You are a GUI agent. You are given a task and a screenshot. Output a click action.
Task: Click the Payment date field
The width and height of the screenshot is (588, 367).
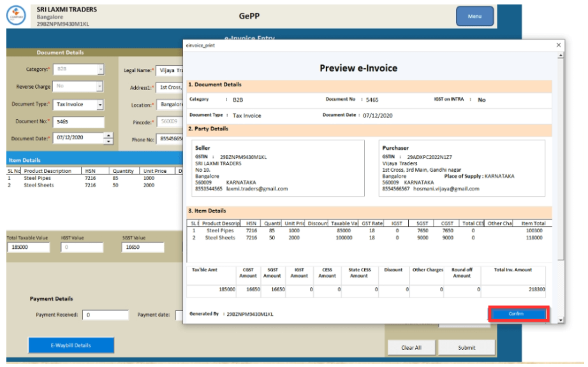(179, 315)
